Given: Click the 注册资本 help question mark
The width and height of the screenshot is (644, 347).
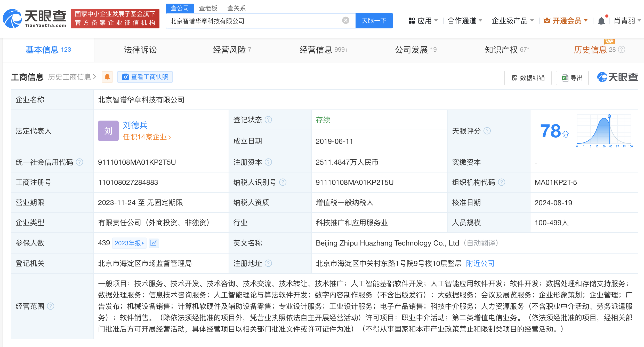Looking at the screenshot, I should pyautogui.click(x=269, y=162).
